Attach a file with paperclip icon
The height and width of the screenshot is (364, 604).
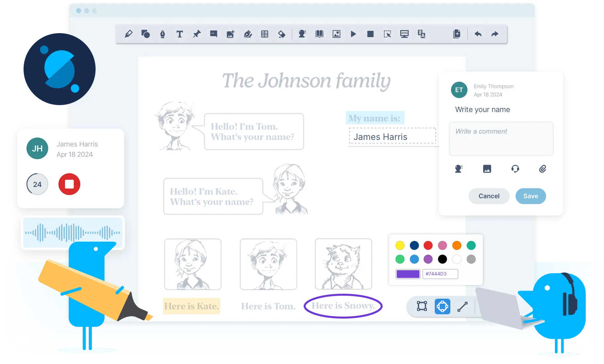click(x=543, y=169)
